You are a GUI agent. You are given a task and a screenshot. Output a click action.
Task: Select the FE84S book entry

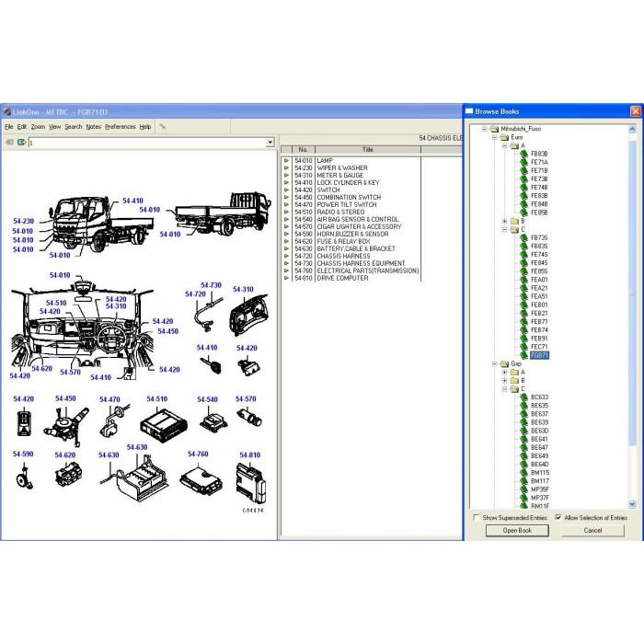click(x=539, y=263)
